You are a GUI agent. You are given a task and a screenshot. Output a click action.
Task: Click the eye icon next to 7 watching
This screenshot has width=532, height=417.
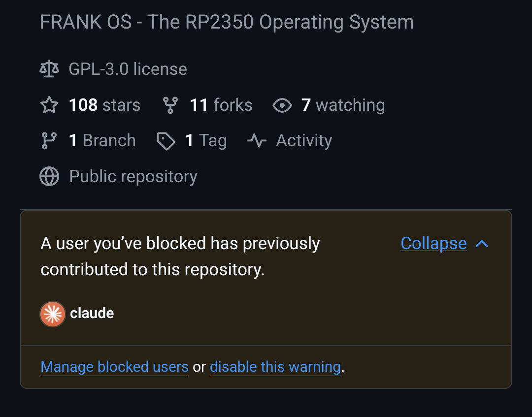click(282, 104)
